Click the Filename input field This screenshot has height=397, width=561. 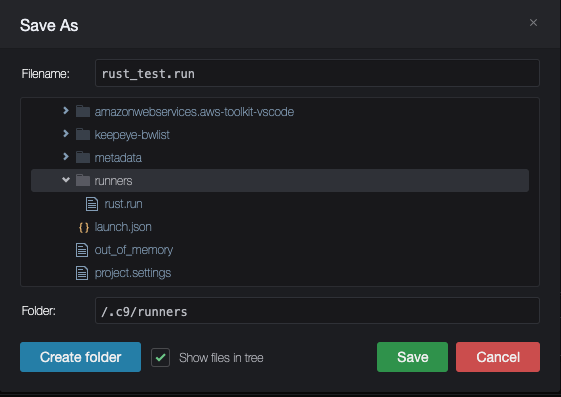(x=317, y=73)
